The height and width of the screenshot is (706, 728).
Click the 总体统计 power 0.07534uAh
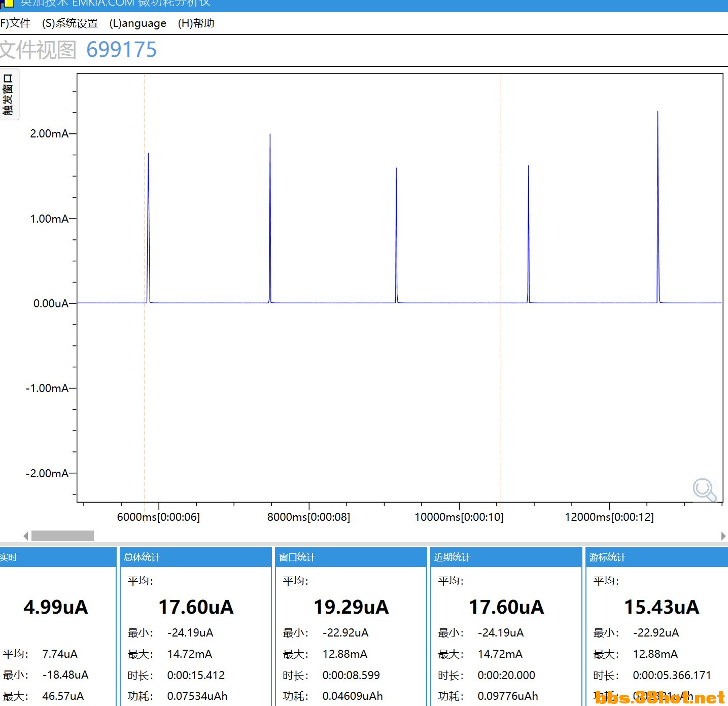click(x=197, y=696)
